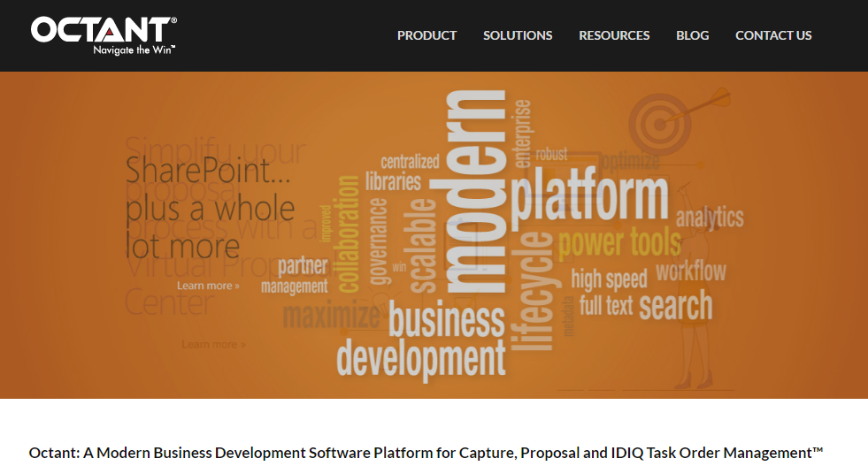Click the white 'Learn more »' link
868x466 pixels.
[208, 286]
